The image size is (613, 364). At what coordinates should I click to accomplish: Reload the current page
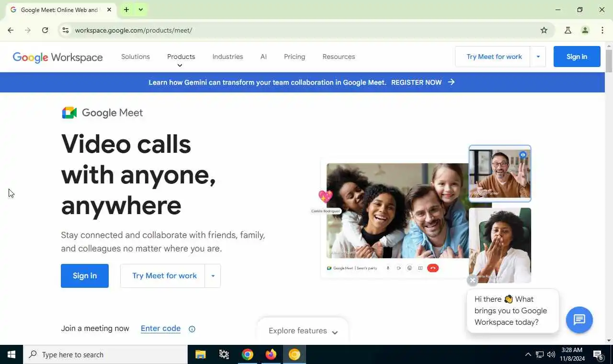pyautogui.click(x=45, y=30)
